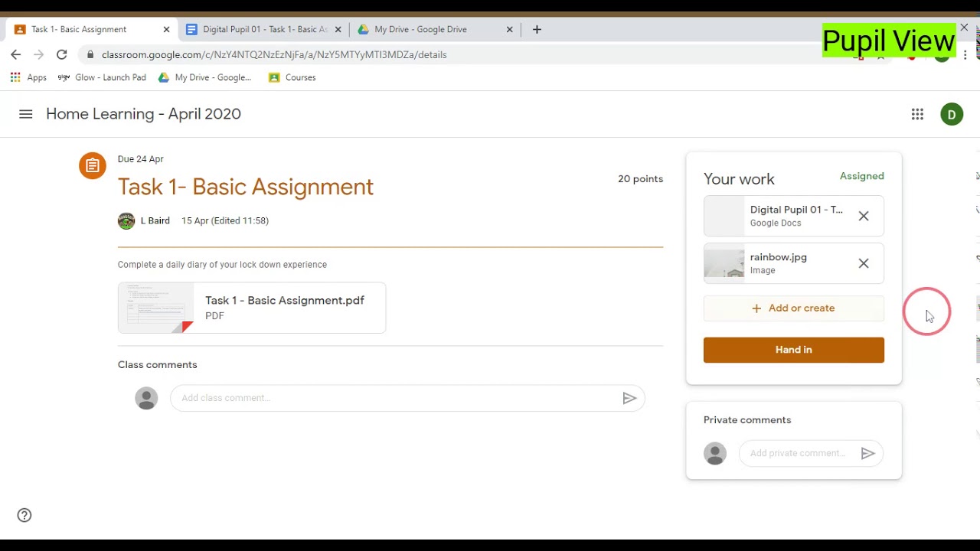Image resolution: width=980 pixels, height=551 pixels.
Task: Click the 15 Apr (Edited 11:58) text
Action: [225, 221]
